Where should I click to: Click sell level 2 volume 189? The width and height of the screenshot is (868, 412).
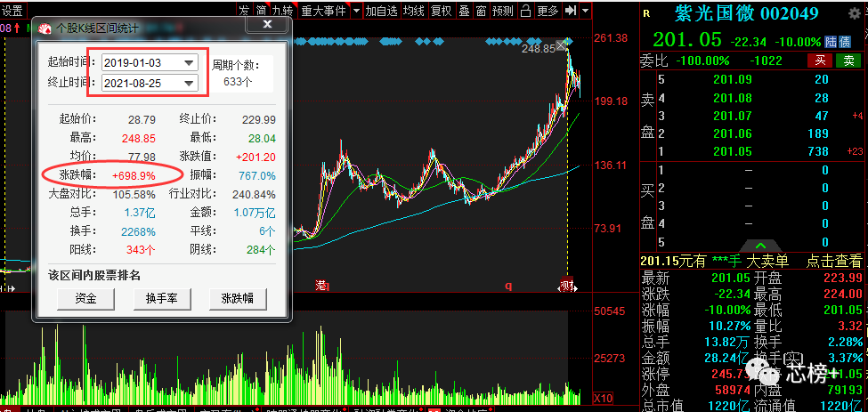pos(817,133)
